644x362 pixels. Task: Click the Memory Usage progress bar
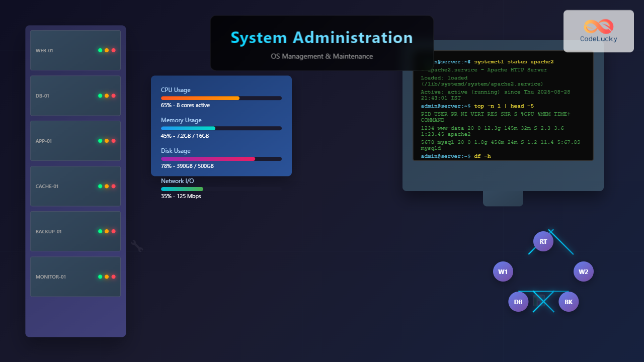pos(221,128)
